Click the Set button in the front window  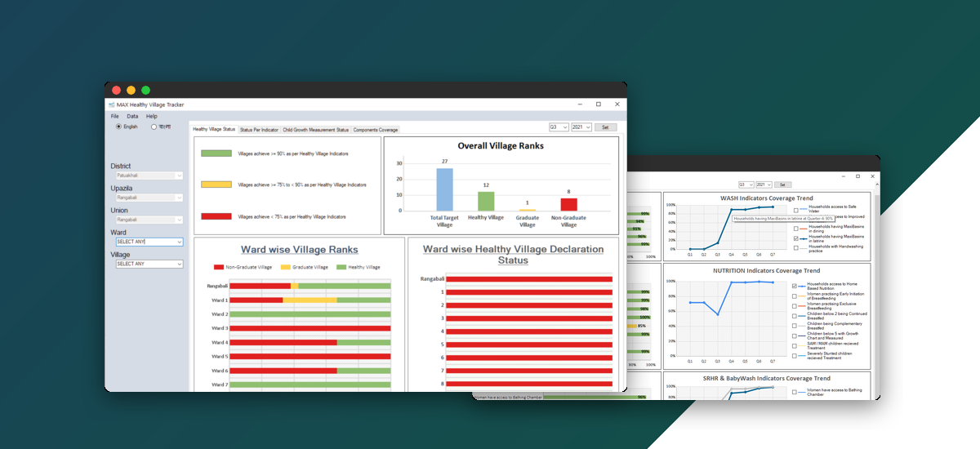point(605,127)
